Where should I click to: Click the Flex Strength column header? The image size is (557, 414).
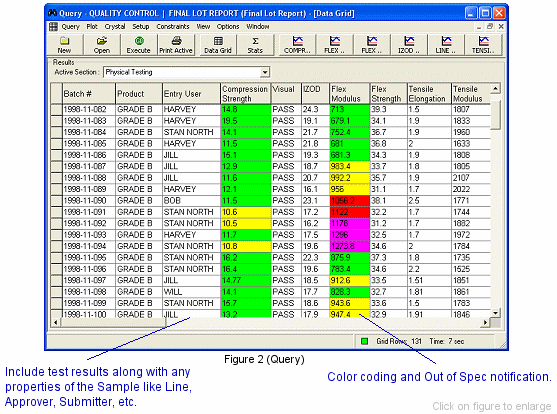[388, 94]
